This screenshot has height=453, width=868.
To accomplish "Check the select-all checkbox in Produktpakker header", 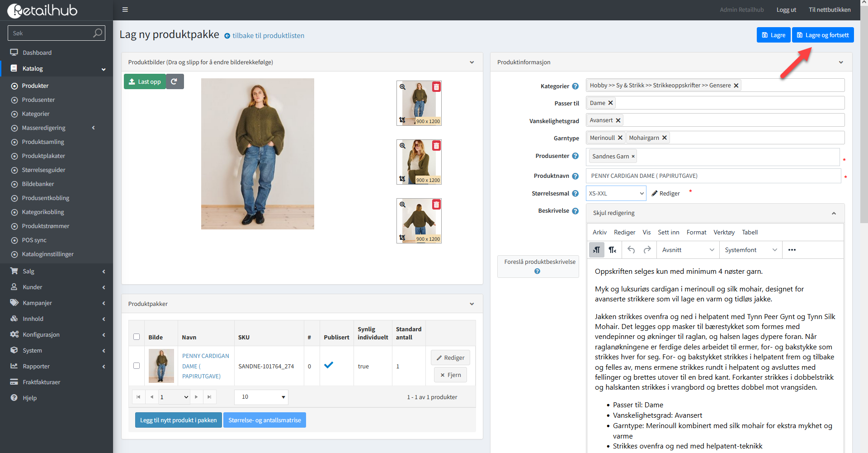I will [x=137, y=337].
